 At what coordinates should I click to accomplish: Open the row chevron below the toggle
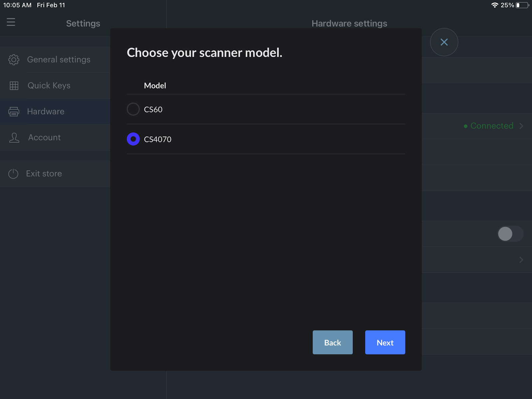coord(521,260)
